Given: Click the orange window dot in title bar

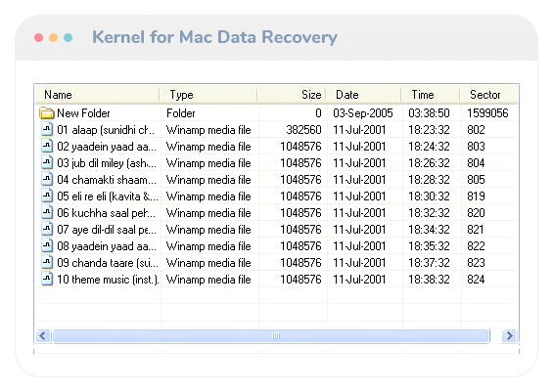Looking at the screenshot, I should coord(53,37).
